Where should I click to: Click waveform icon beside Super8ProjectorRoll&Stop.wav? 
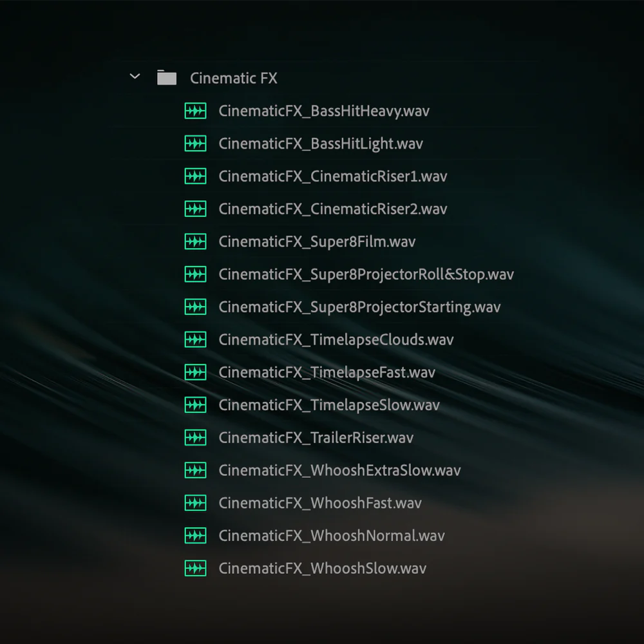click(196, 274)
